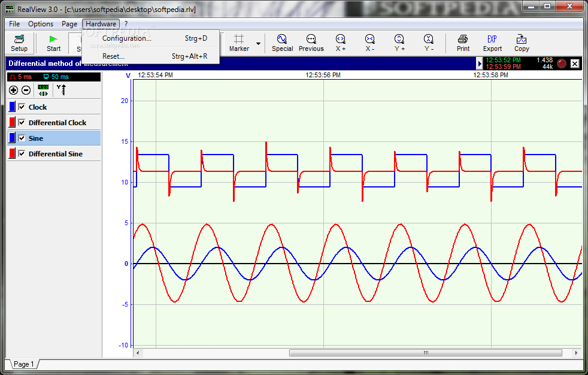This screenshot has height=375, width=588.
Task: Click the RealView application icon in title bar
Action: tap(10, 9)
